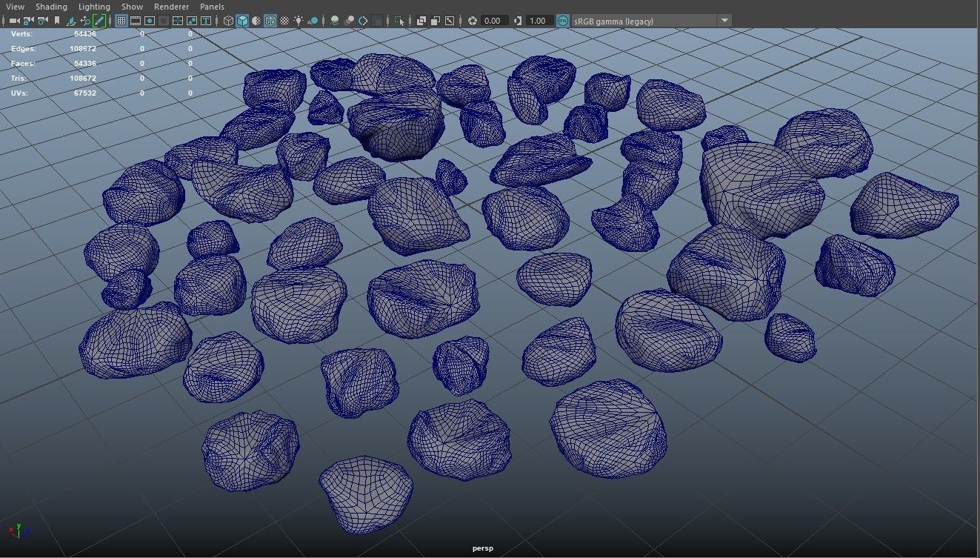This screenshot has height=558, width=980.
Task: Toggle Multisample Anti-aliasing icon
Action: tap(363, 21)
